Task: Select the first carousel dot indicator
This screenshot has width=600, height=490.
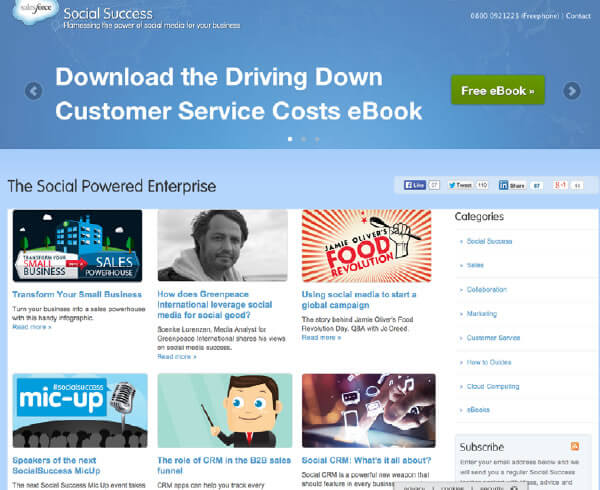Action: (x=289, y=139)
